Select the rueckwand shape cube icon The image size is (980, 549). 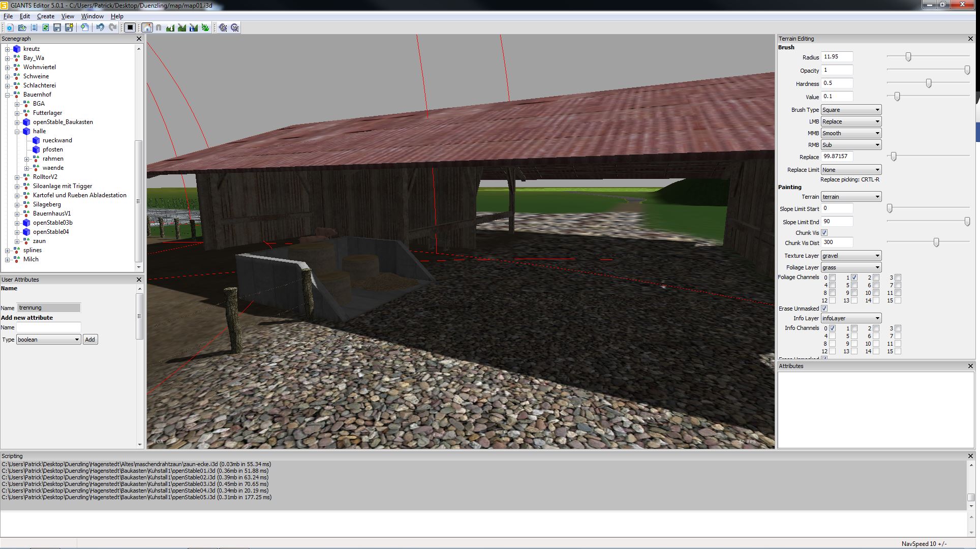(36, 140)
